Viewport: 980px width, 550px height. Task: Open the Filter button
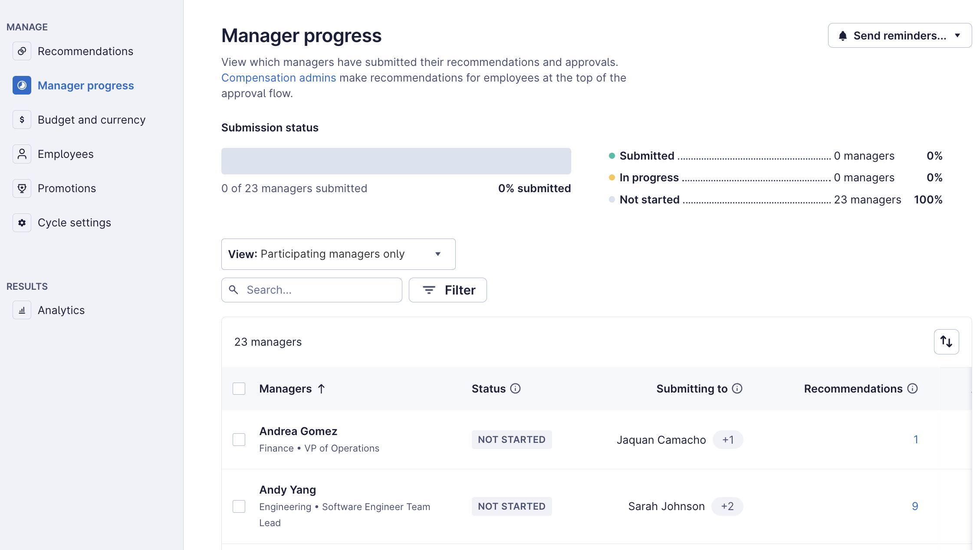pyautogui.click(x=447, y=290)
